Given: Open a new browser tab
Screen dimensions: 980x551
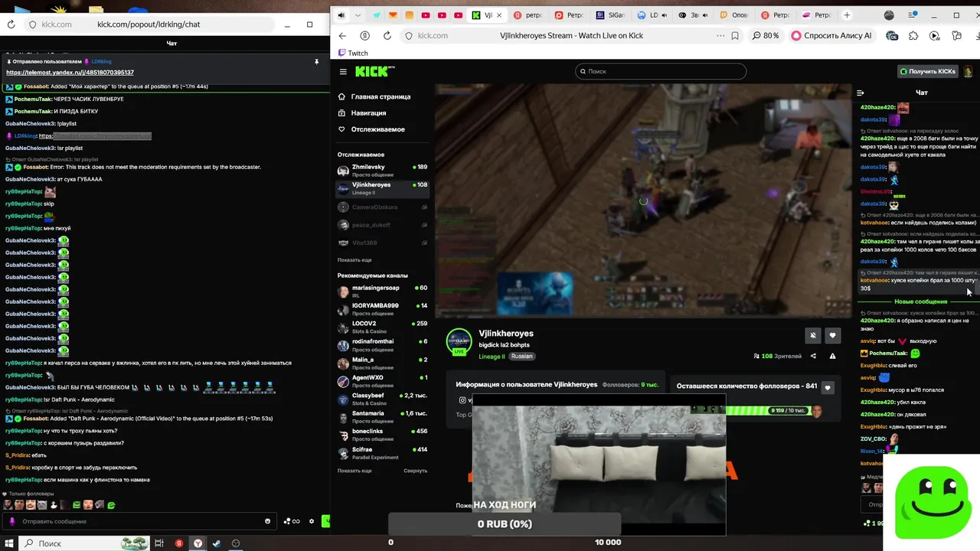Looking at the screenshot, I should [847, 15].
